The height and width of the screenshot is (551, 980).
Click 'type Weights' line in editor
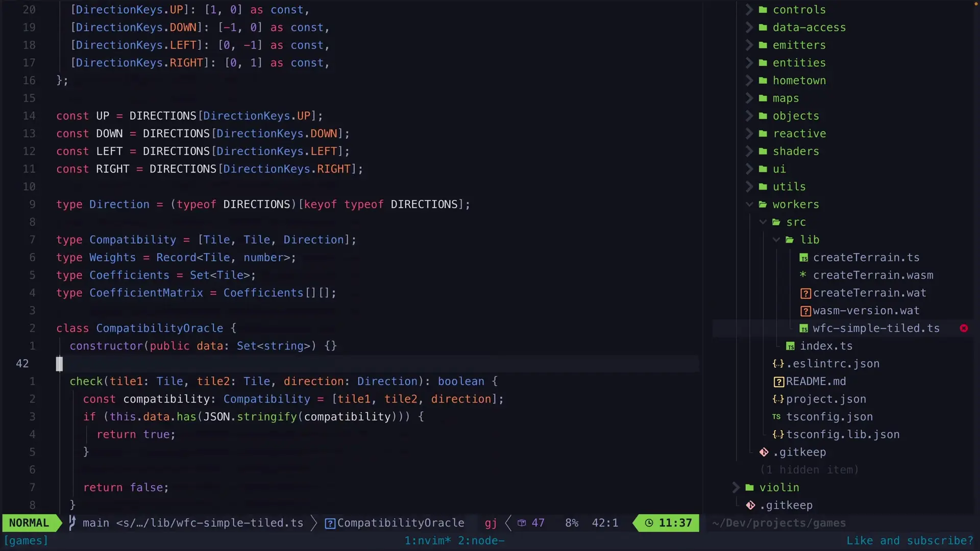pos(176,258)
